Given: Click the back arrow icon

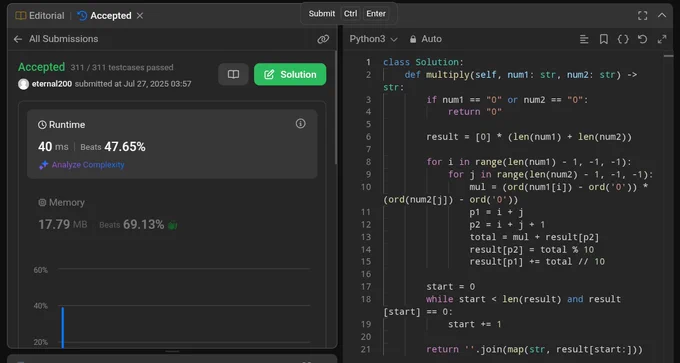Looking at the screenshot, I should coord(18,39).
